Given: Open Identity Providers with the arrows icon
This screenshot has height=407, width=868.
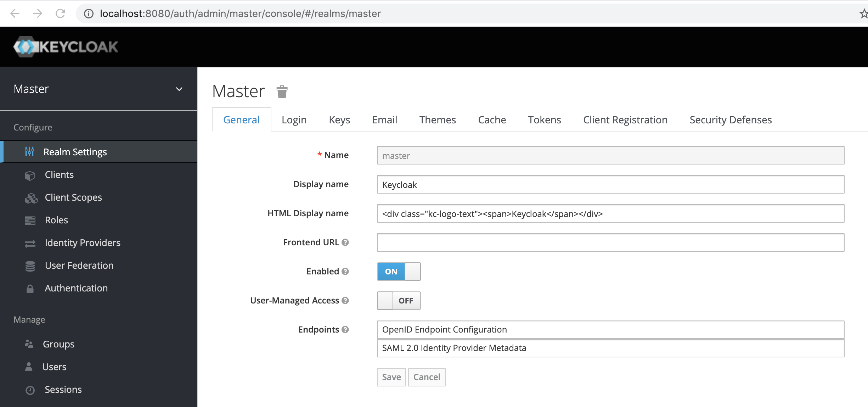Looking at the screenshot, I should [30, 243].
